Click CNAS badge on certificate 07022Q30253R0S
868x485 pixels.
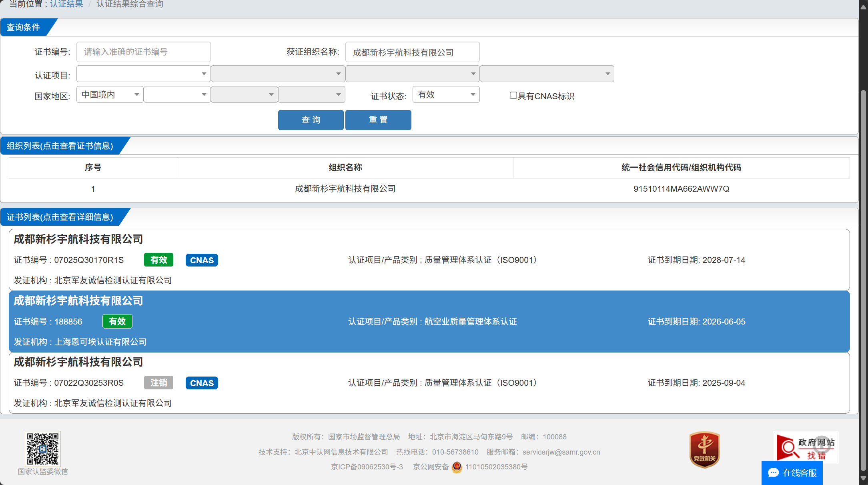click(x=202, y=383)
